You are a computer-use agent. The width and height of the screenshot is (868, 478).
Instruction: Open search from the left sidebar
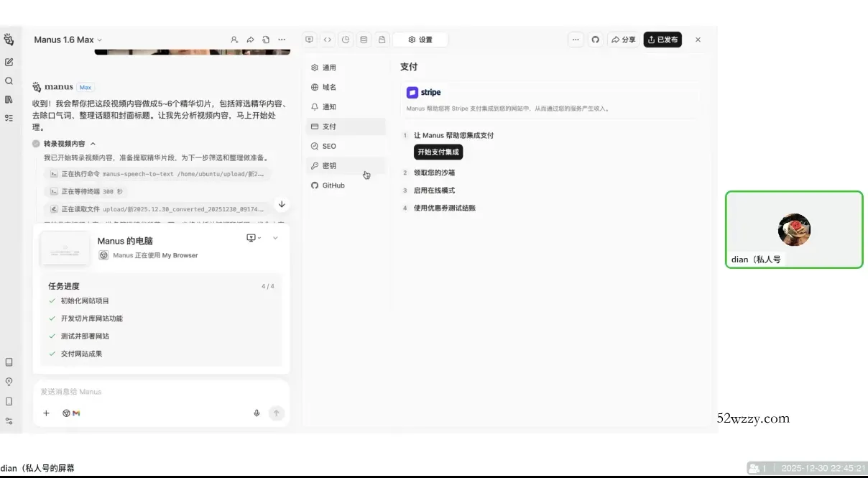pyautogui.click(x=9, y=81)
